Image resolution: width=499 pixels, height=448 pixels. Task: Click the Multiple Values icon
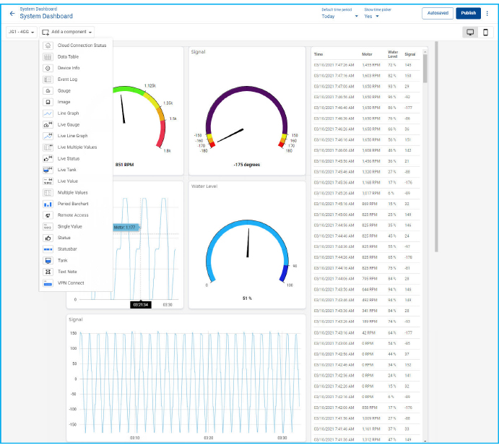pyautogui.click(x=48, y=193)
